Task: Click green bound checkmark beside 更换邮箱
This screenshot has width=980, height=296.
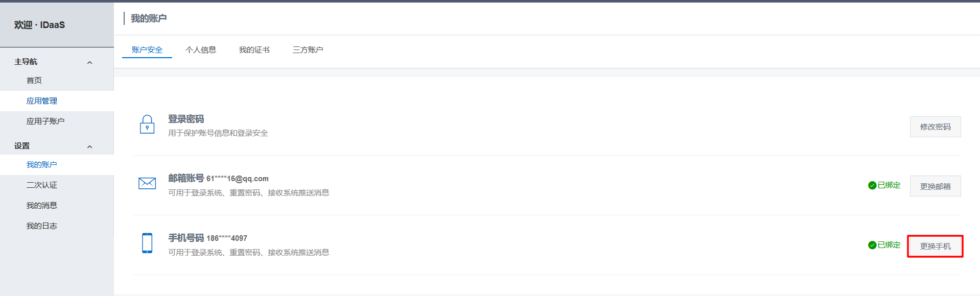Action: coord(872,185)
